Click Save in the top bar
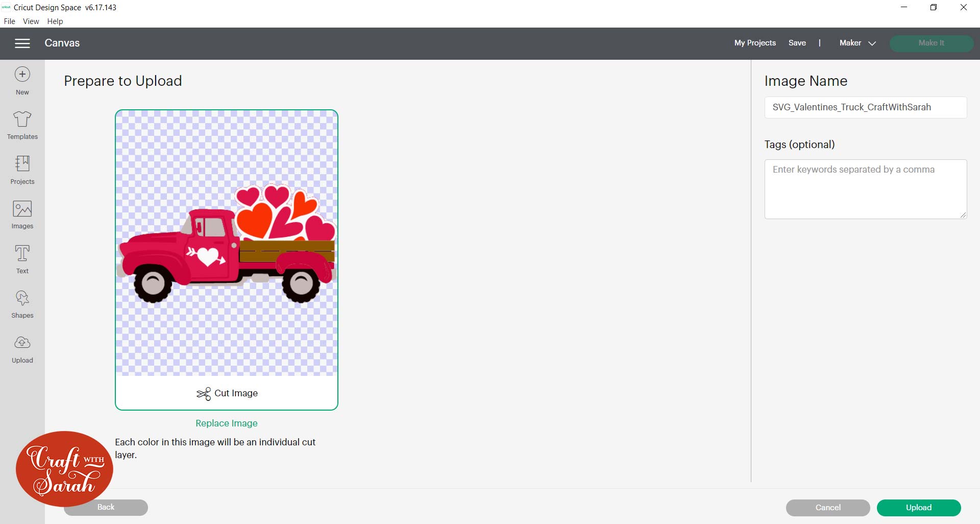Viewport: 980px width, 524px height. 797,43
